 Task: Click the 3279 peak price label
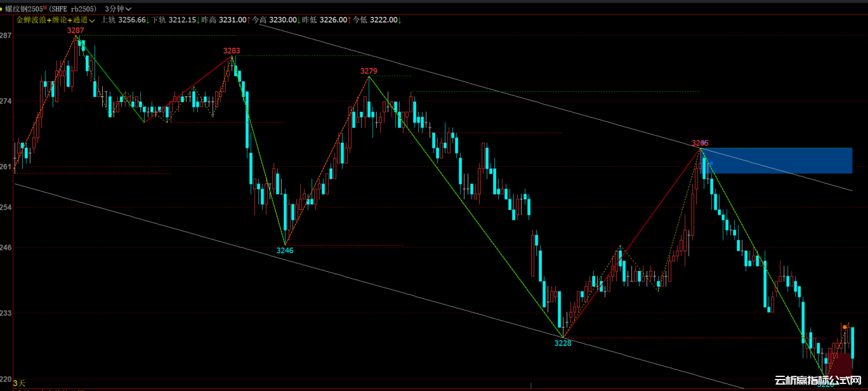coord(369,70)
